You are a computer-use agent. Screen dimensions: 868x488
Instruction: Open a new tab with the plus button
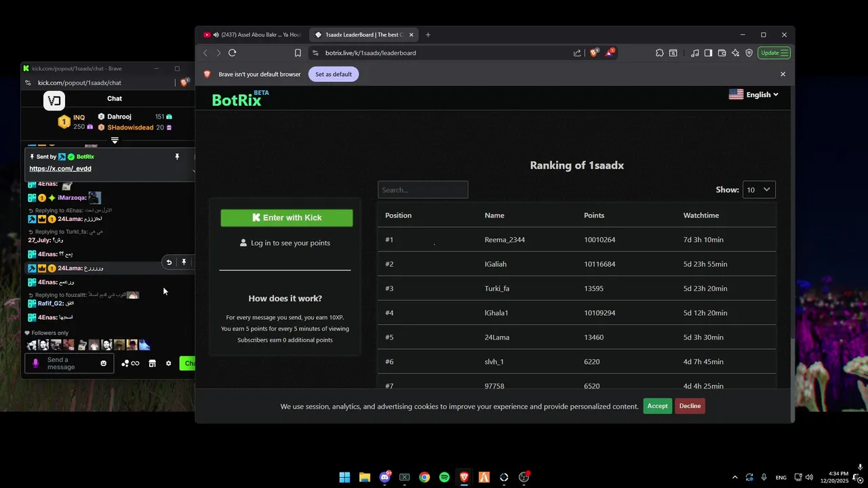[428, 35]
